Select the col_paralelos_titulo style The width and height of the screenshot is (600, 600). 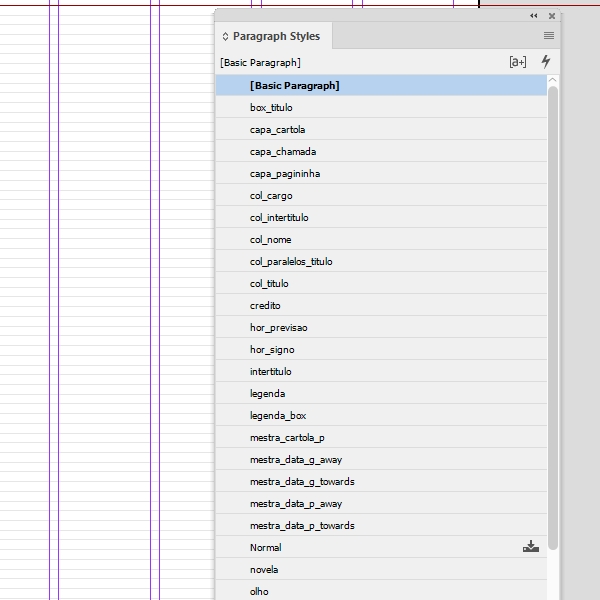(381, 261)
